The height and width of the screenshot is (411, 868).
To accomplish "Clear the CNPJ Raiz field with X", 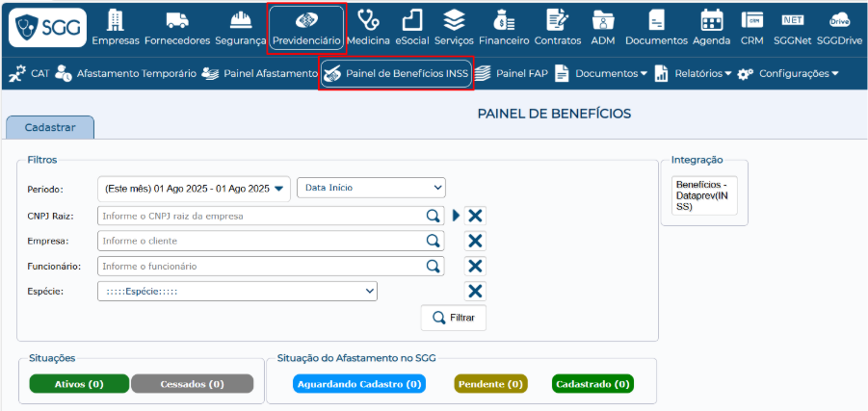I will 475,216.
